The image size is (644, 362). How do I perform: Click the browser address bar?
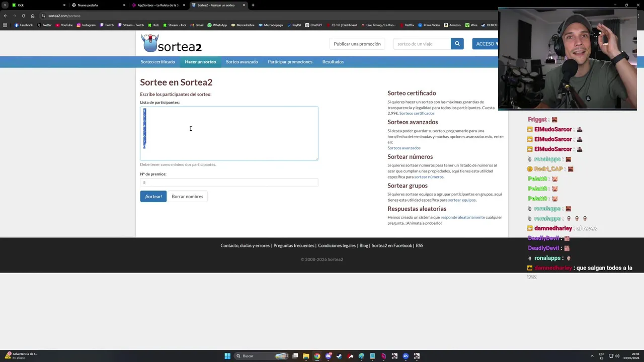pyautogui.click(x=267, y=16)
